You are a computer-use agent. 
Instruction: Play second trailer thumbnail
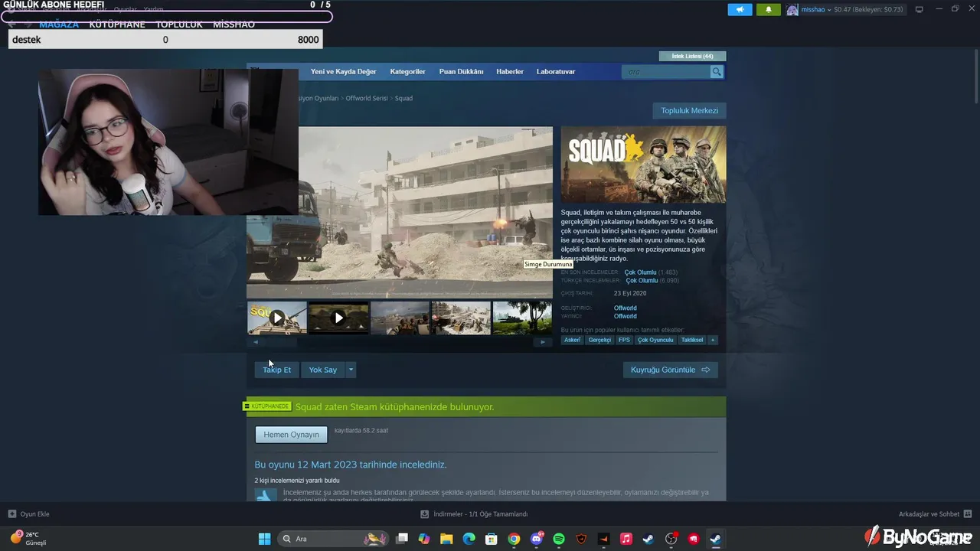tap(338, 318)
